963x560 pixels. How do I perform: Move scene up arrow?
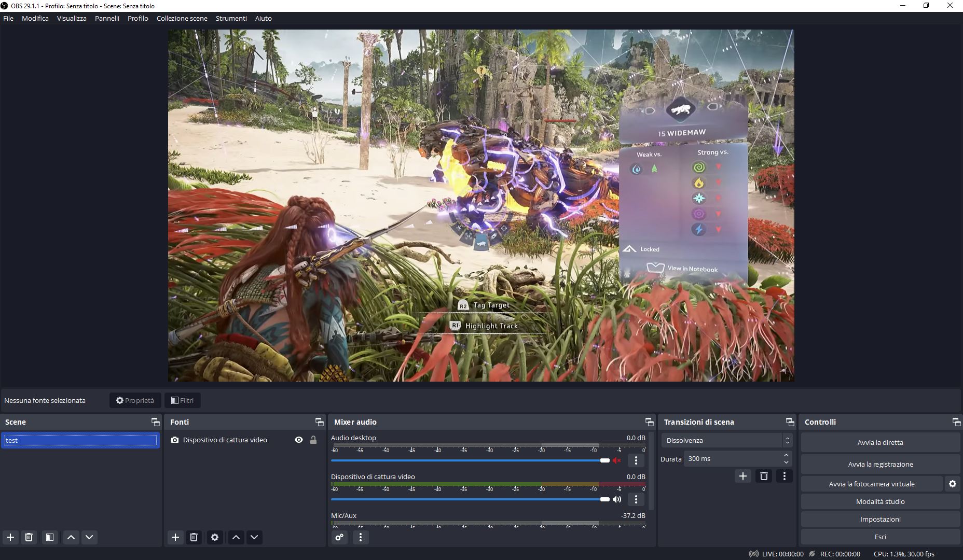click(x=71, y=537)
